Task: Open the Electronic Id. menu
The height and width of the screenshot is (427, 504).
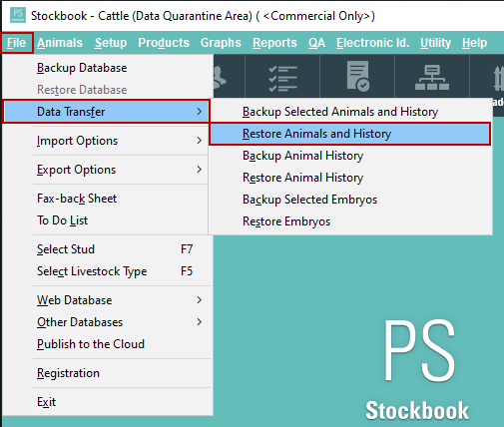Action: click(x=372, y=43)
